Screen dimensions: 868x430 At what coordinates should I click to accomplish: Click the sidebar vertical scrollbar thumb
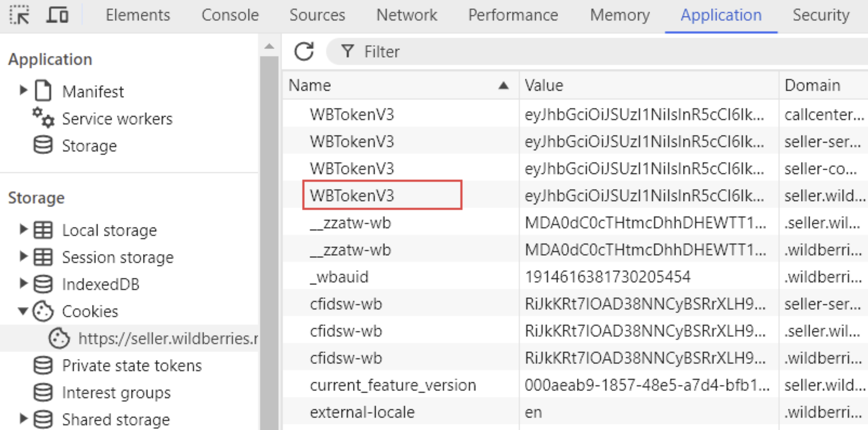(x=269, y=243)
